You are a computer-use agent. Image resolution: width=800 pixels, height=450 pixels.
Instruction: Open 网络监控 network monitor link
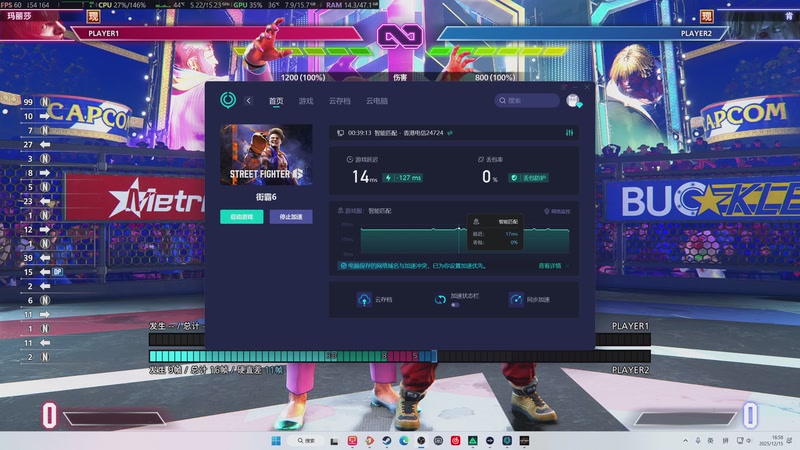(557, 211)
